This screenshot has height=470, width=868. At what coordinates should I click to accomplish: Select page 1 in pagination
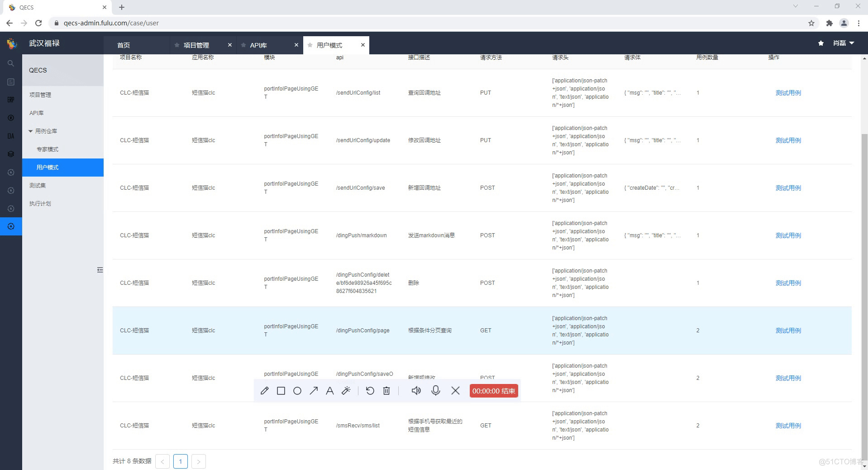coord(181,461)
